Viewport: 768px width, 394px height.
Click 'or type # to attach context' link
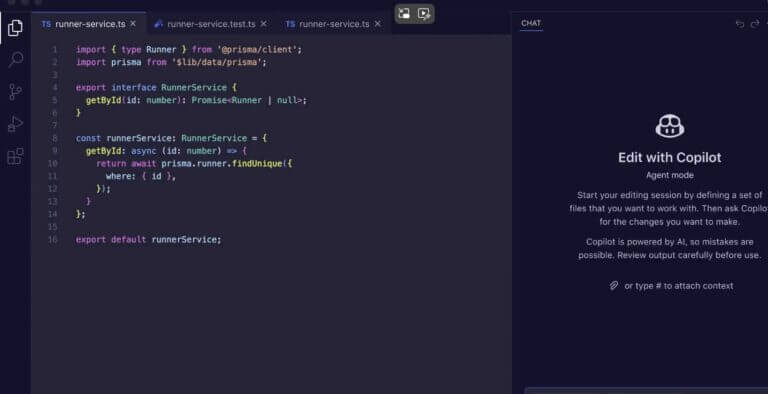point(679,286)
